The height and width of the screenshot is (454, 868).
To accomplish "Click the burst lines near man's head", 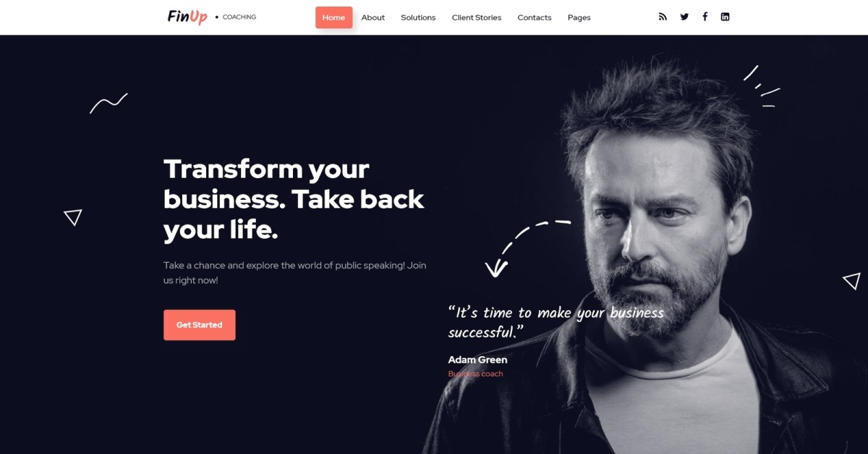I will [762, 86].
